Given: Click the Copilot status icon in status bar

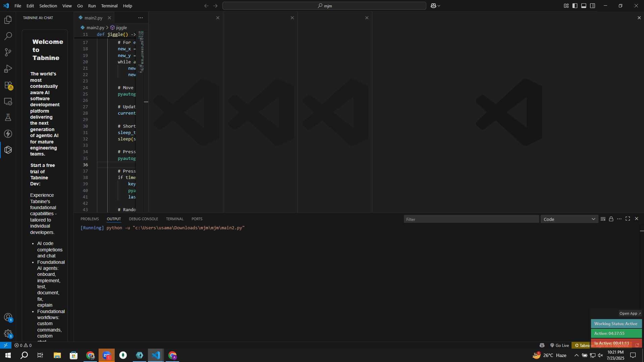Looking at the screenshot, I should (542, 345).
